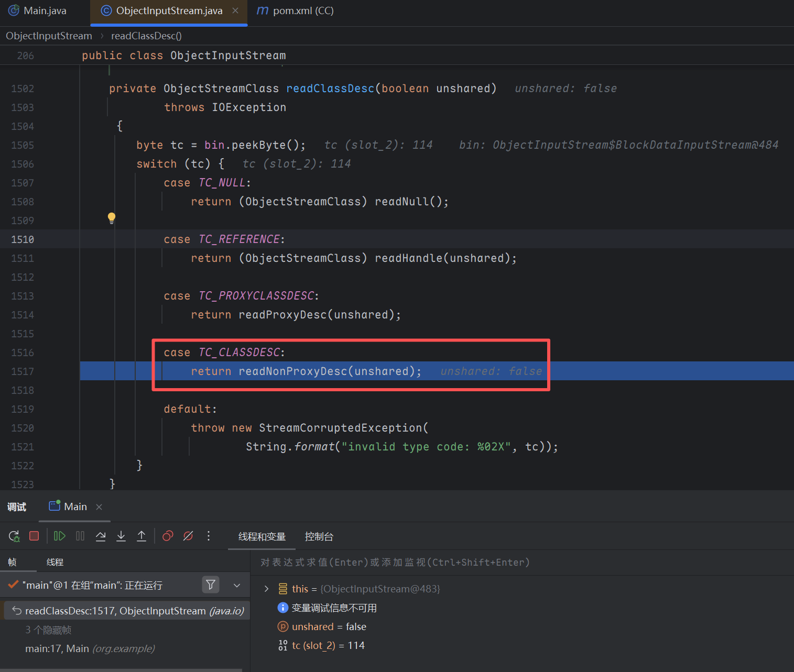This screenshot has width=794, height=672.
Task: Expand the 'this' variable node
Action: (x=266, y=589)
